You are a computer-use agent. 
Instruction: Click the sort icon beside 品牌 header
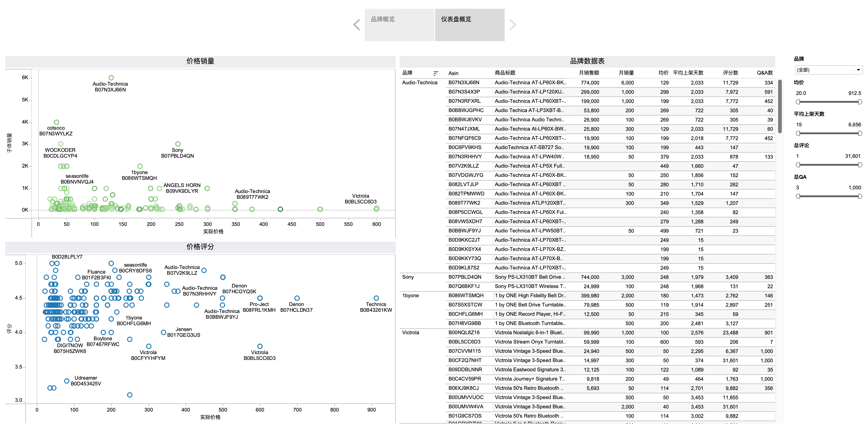click(436, 73)
